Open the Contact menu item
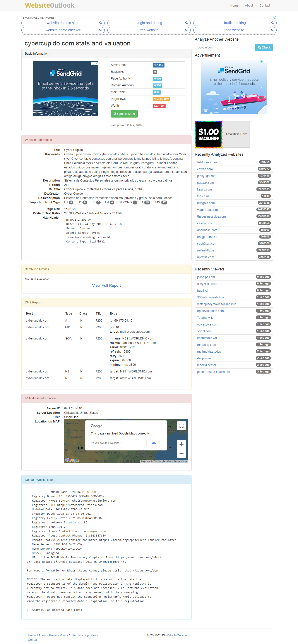Viewport: 298px width, 644px height. tap(265, 5)
